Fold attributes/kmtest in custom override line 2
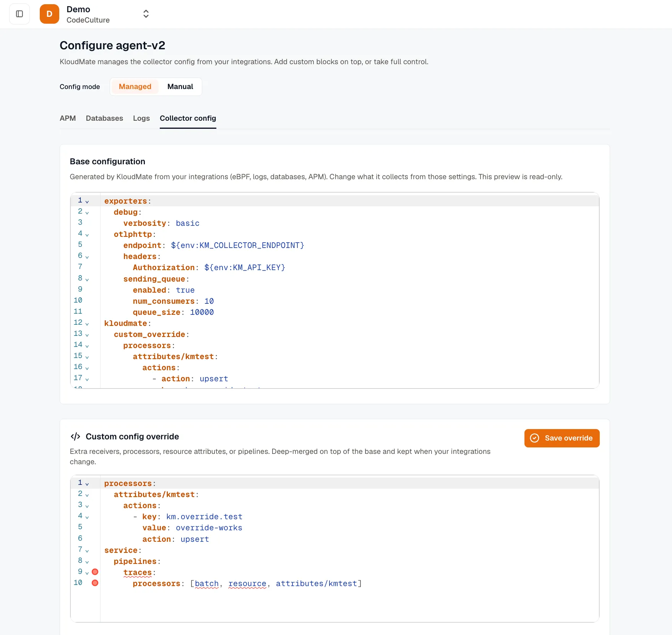This screenshot has height=635, width=672. pyautogui.click(x=87, y=495)
